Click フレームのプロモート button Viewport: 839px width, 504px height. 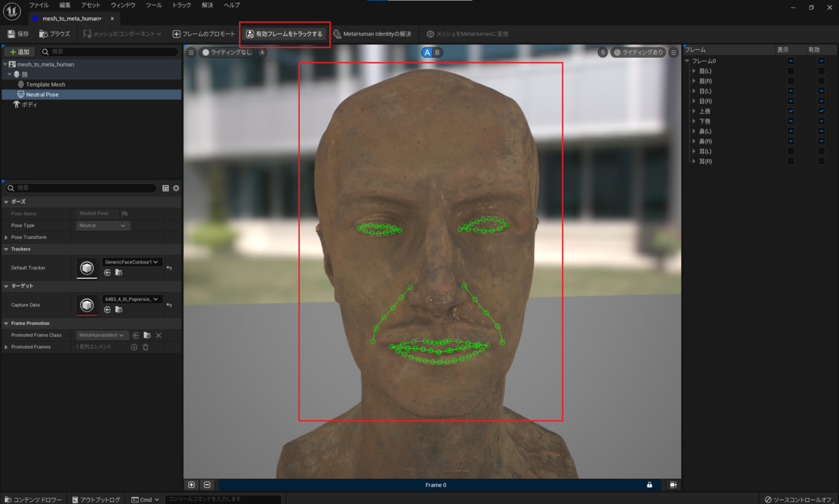pos(204,34)
